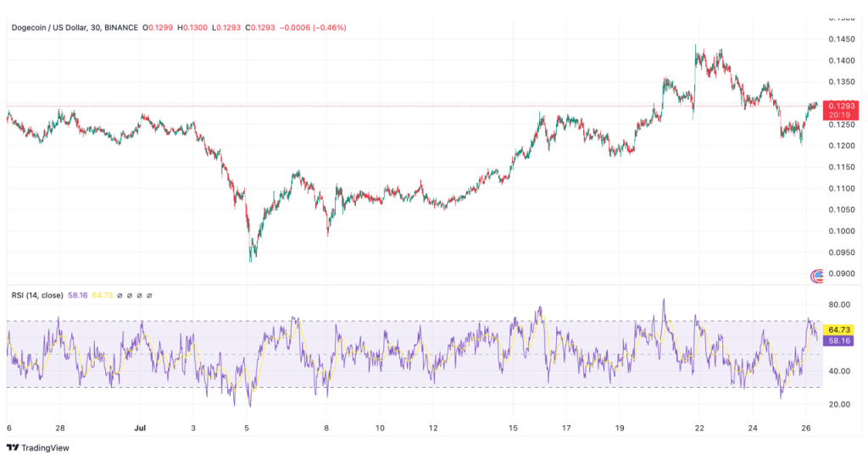Click the 0.1250 price axis label

[842, 124]
